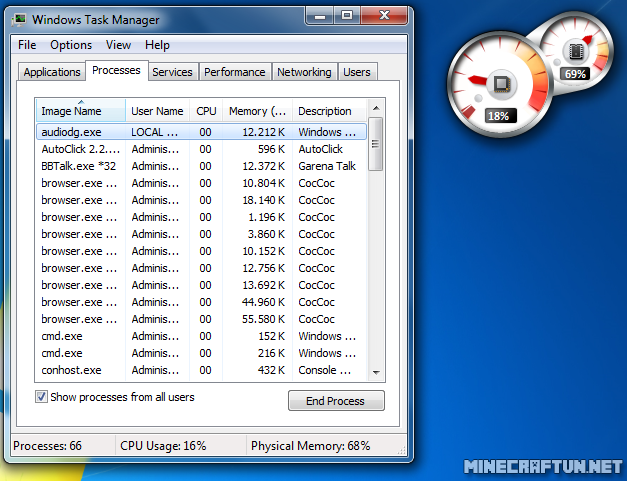Screen dimensions: 627x481
Task: Sort by Description column header
Action: [329, 111]
